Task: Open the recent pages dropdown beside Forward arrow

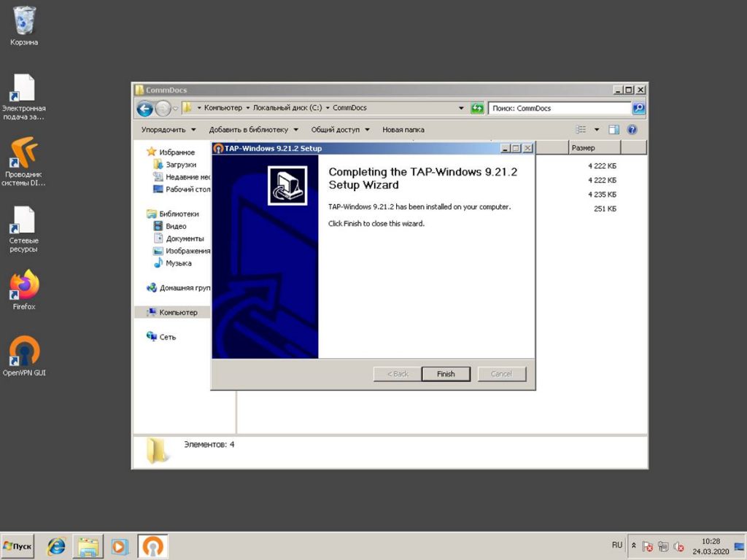Action: coord(175,109)
